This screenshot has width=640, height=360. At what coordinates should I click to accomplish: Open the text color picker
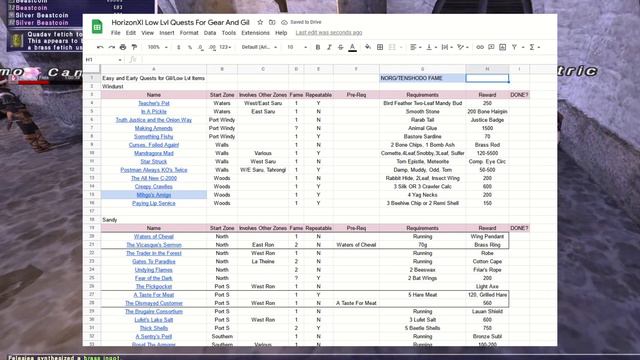point(353,47)
